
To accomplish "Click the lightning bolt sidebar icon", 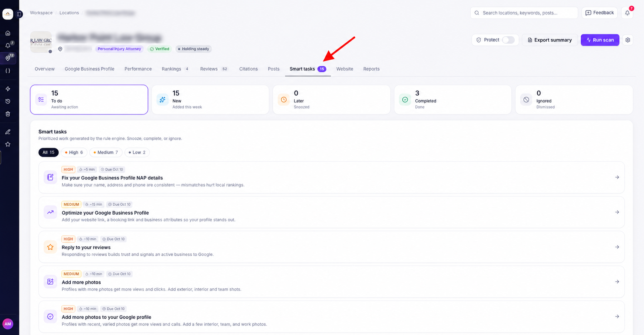I will coord(8,89).
